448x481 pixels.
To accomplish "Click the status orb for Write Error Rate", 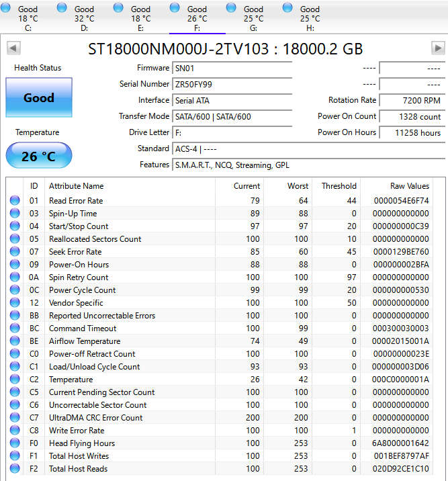I will (x=15, y=430).
